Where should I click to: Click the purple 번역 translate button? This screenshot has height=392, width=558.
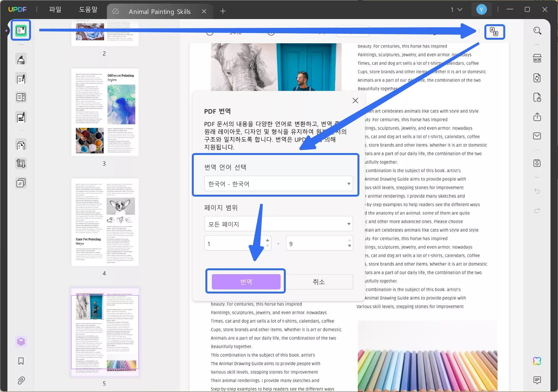[x=246, y=282]
